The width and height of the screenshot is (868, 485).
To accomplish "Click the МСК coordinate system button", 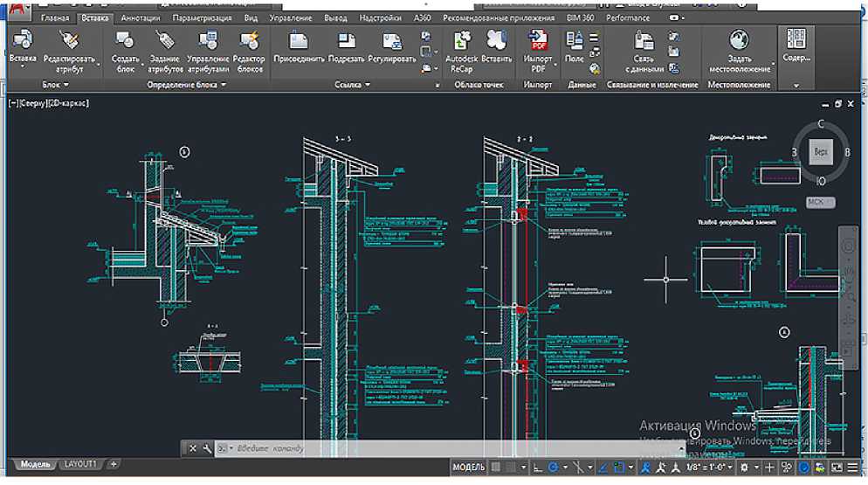I will (816, 202).
